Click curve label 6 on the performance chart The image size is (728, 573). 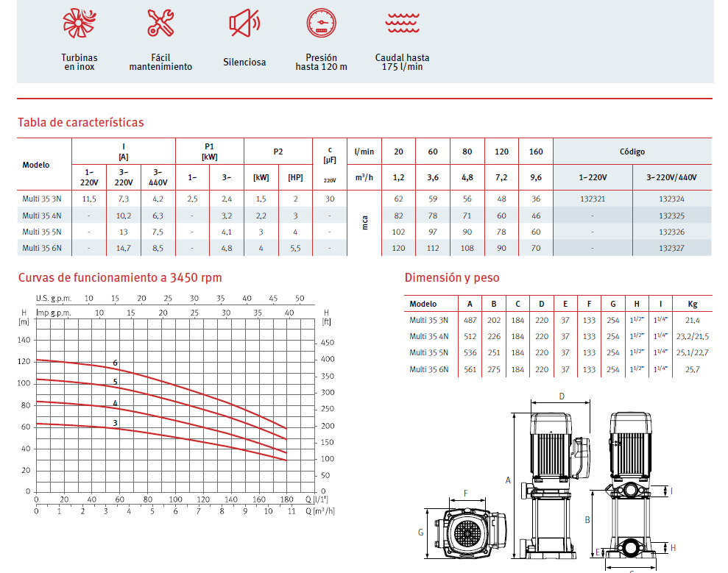(116, 363)
